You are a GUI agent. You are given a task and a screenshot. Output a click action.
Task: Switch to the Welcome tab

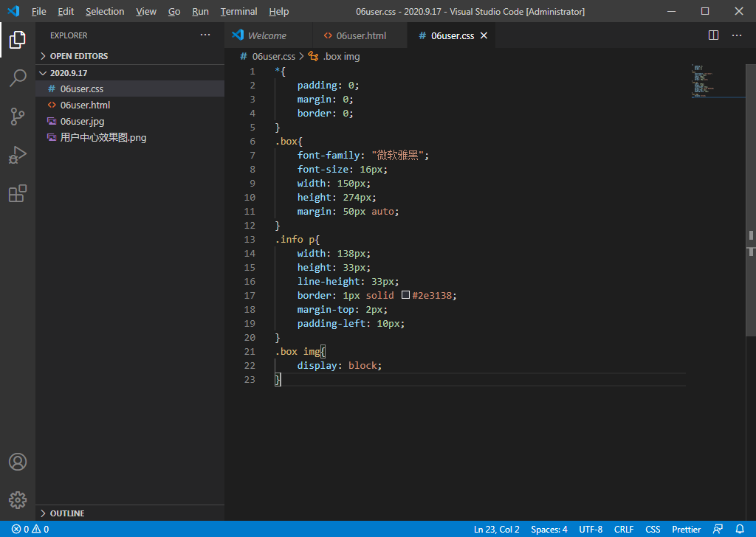[x=269, y=35]
